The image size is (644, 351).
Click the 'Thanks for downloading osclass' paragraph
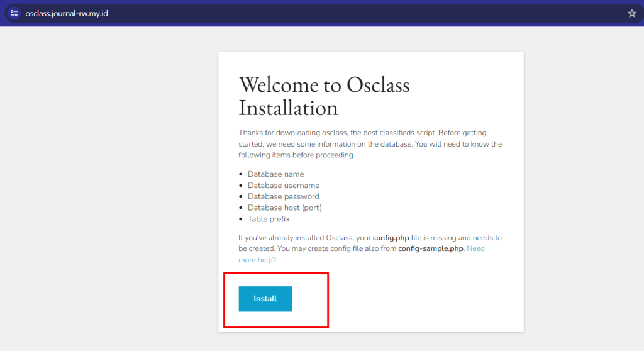pos(370,144)
